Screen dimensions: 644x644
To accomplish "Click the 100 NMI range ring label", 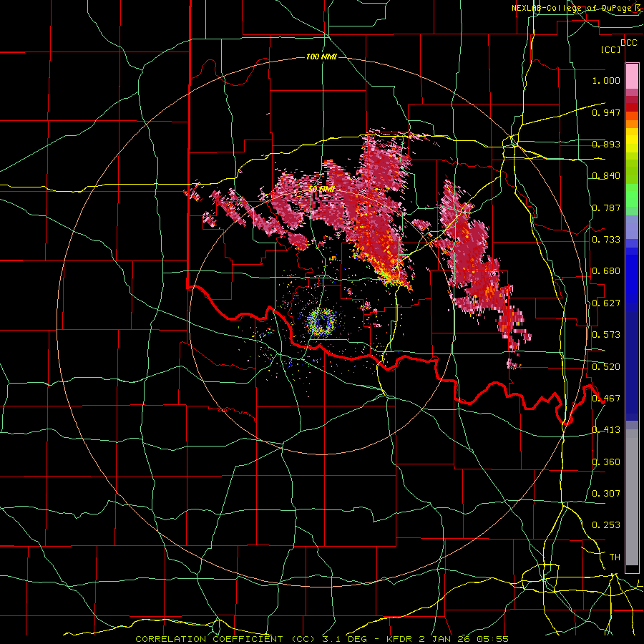I will (x=321, y=57).
